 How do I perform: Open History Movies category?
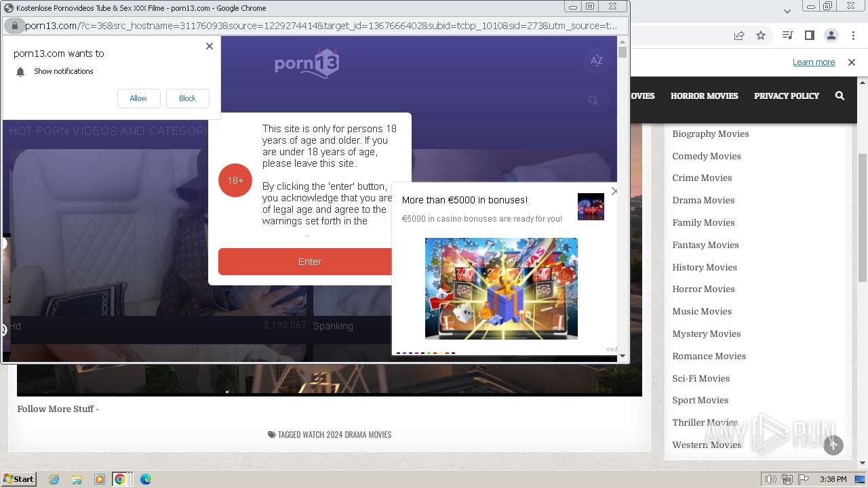[705, 267]
